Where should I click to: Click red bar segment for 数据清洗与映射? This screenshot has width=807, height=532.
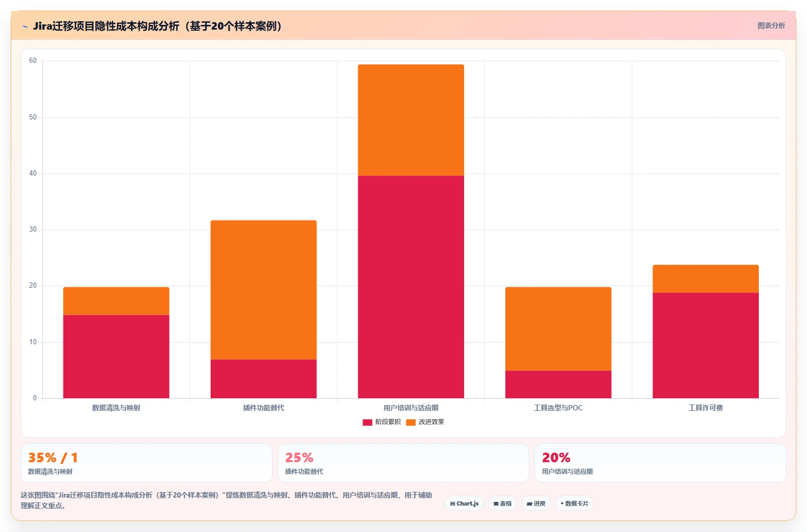click(x=116, y=356)
